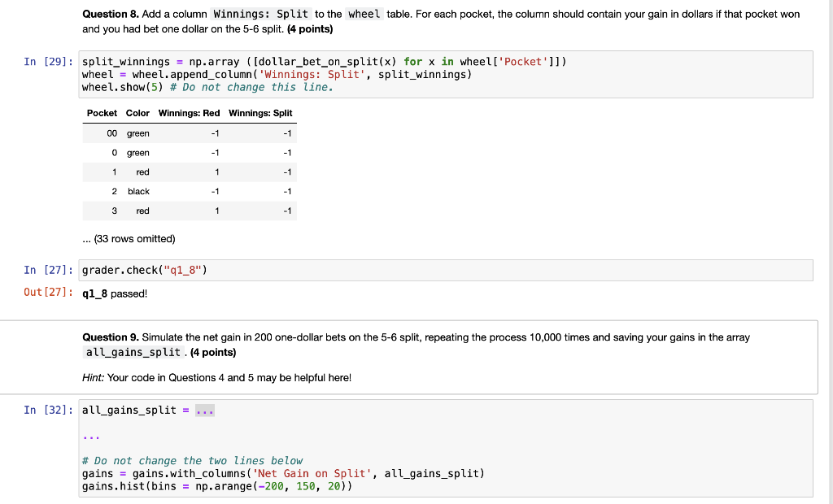This screenshot has width=833, height=504.
Task: Click the In [32]: prompt label
Action: (x=49, y=410)
